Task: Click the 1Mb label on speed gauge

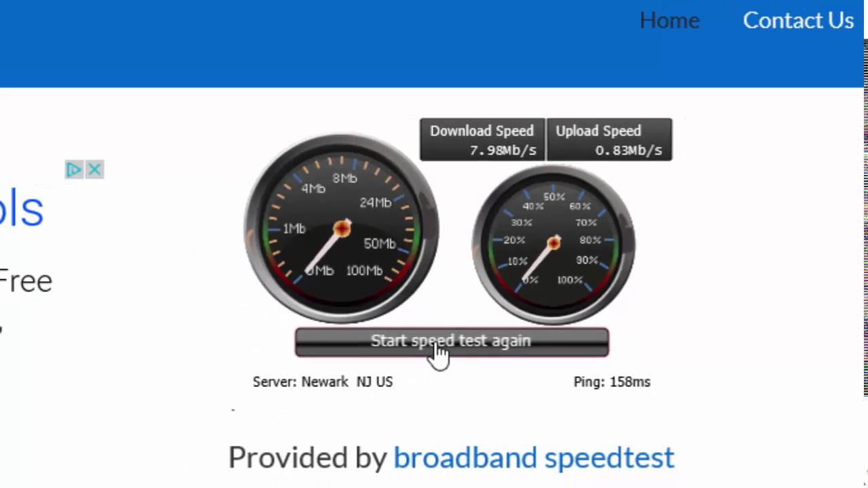Action: 294,229
